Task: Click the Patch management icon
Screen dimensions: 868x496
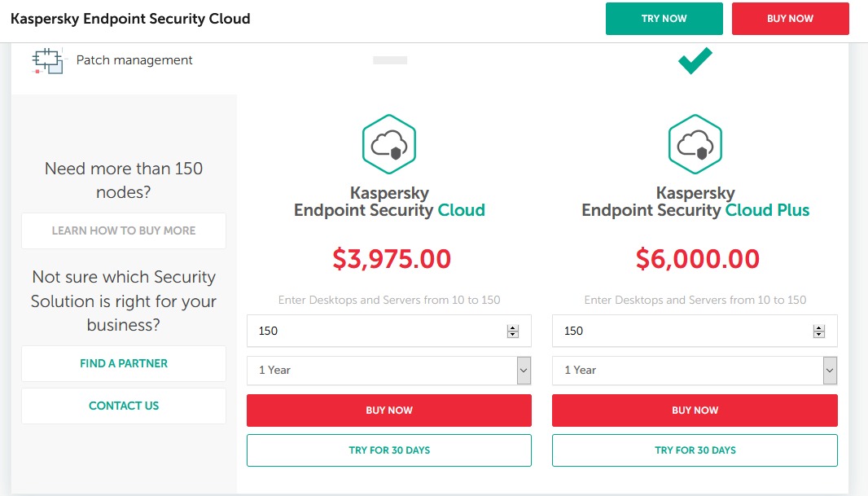Action: click(x=47, y=61)
